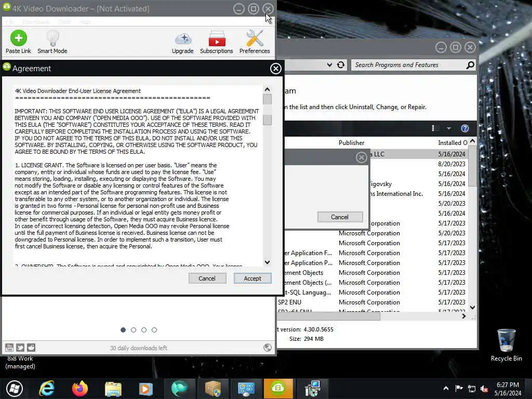The width and height of the screenshot is (532, 399).
Task: Switch to Control Panel taskbar item
Action: (246, 389)
